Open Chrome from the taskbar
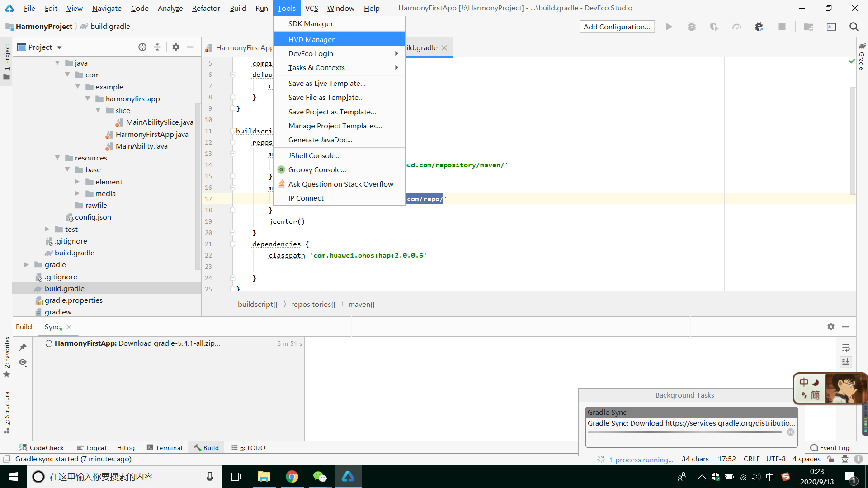This screenshot has height=488, width=868. pyautogui.click(x=292, y=477)
